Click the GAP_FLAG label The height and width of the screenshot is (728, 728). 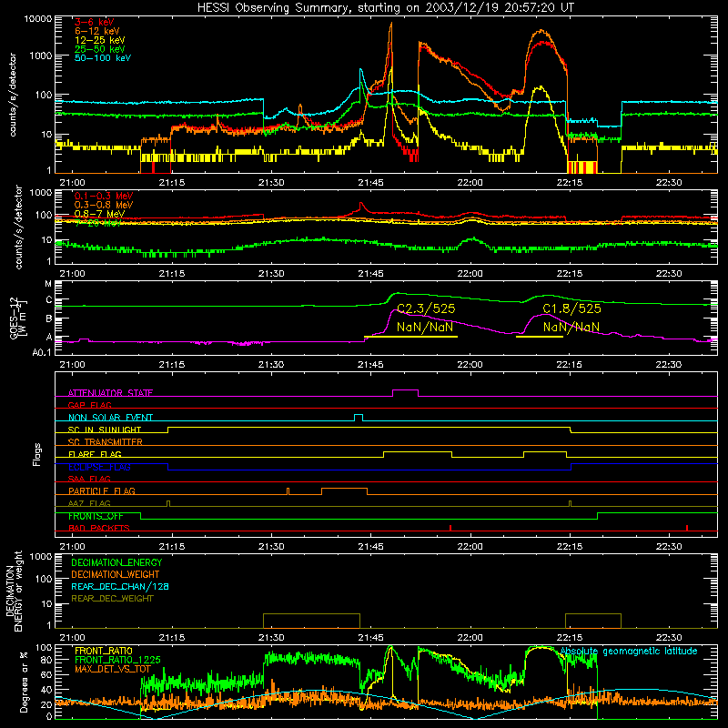click(89, 405)
